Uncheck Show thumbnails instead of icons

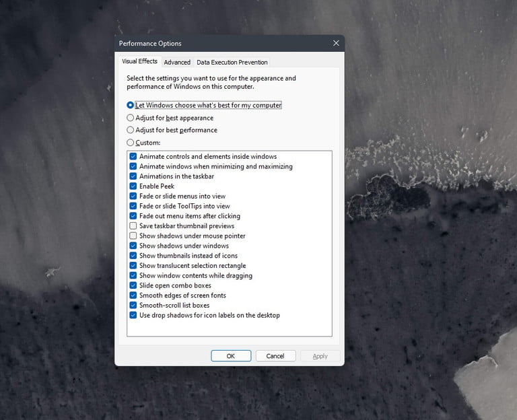(133, 256)
